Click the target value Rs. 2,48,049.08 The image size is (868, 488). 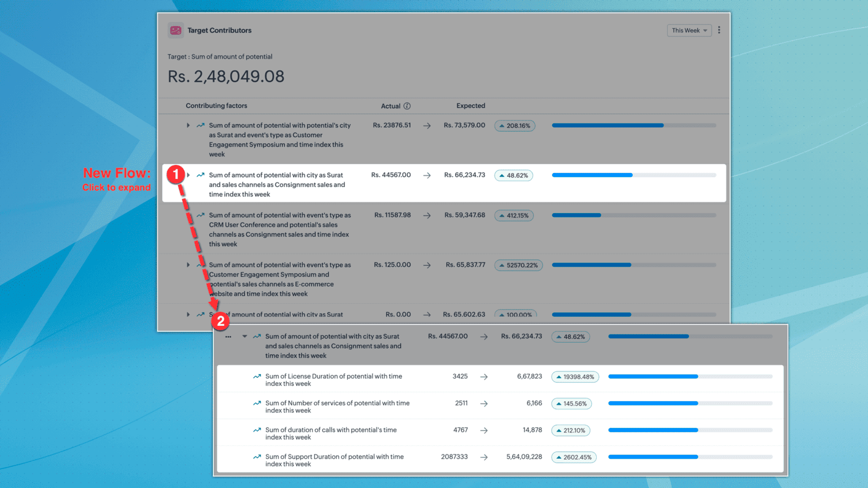[226, 76]
